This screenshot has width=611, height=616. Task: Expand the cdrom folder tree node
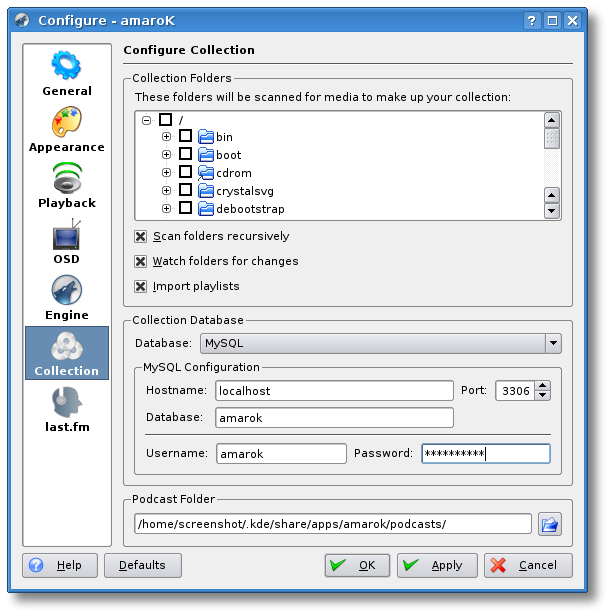click(x=166, y=173)
